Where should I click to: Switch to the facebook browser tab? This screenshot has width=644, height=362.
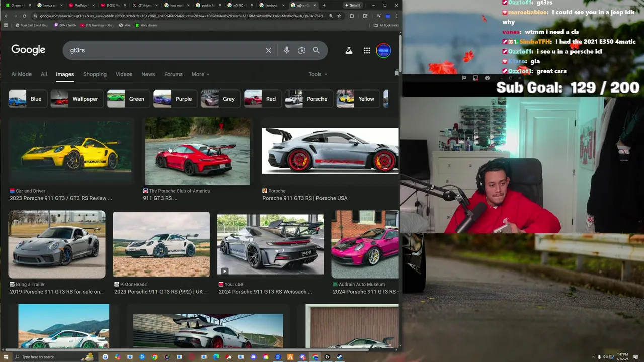coord(271,5)
